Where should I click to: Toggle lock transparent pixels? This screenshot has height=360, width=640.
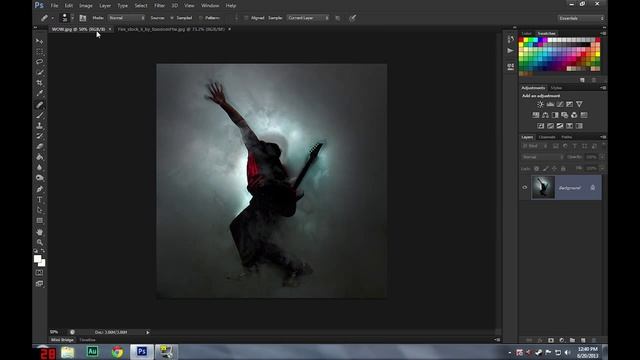(x=537, y=169)
